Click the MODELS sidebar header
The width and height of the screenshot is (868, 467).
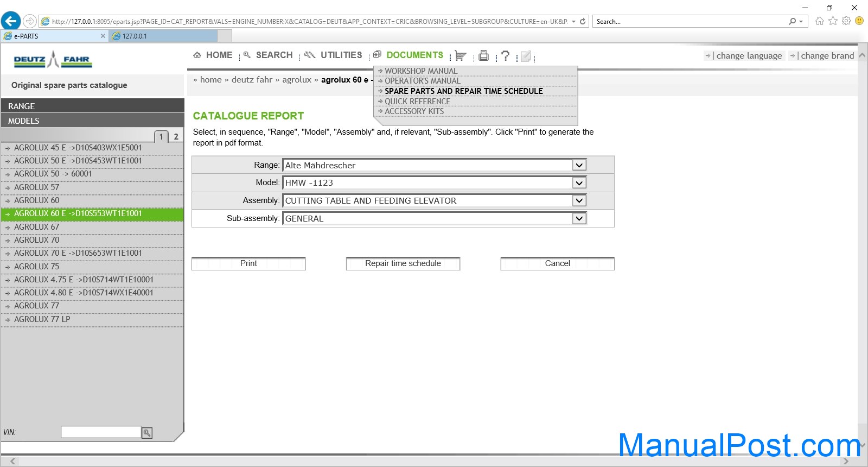point(92,121)
